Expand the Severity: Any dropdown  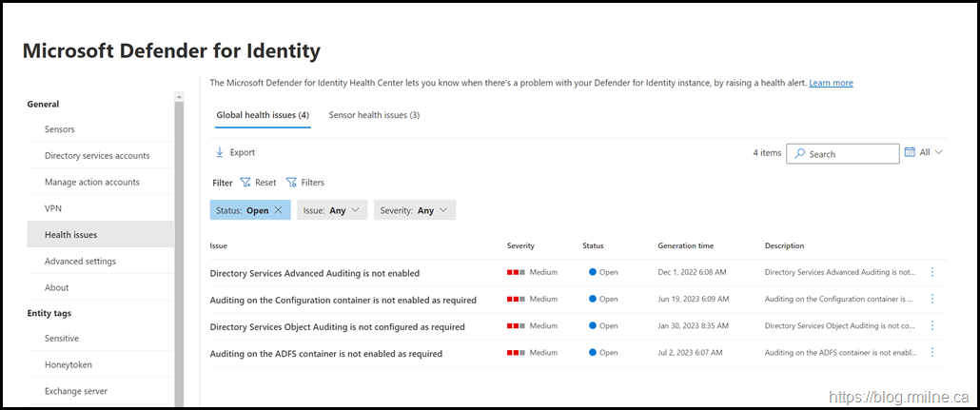tap(414, 210)
